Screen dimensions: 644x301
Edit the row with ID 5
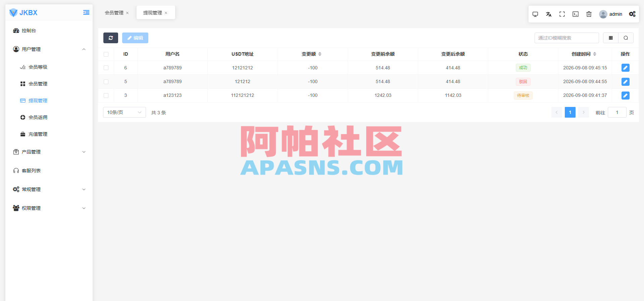tap(626, 81)
